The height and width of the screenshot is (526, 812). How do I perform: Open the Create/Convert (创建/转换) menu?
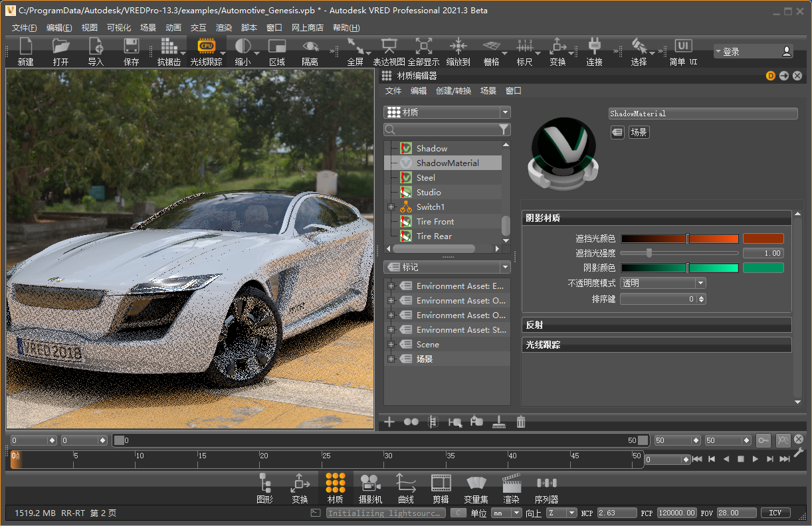(x=453, y=91)
